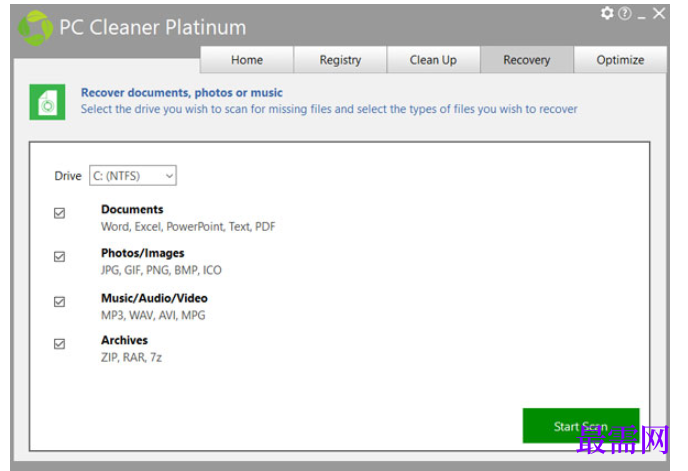Select the Recovery tab

527,60
